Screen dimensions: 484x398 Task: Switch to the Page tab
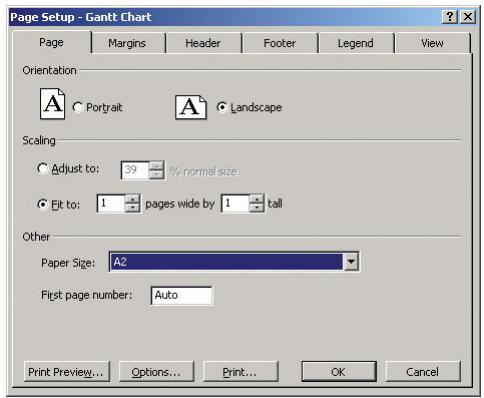click(x=51, y=42)
